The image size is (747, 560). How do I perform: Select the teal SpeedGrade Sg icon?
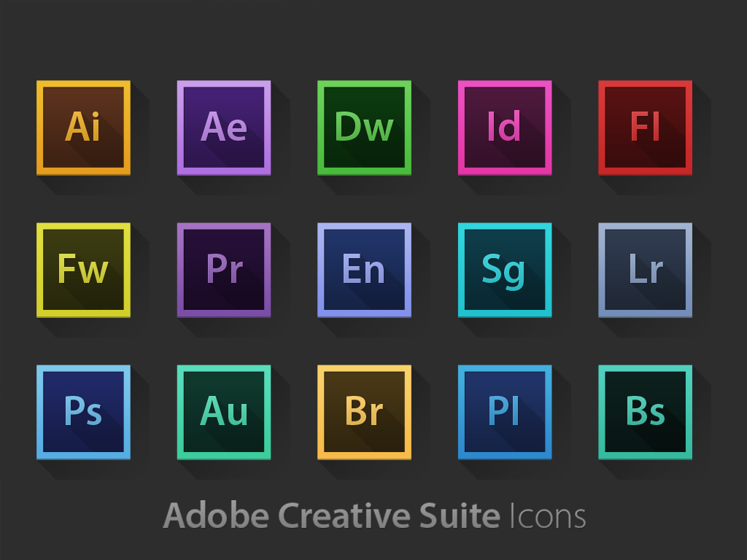coord(505,270)
